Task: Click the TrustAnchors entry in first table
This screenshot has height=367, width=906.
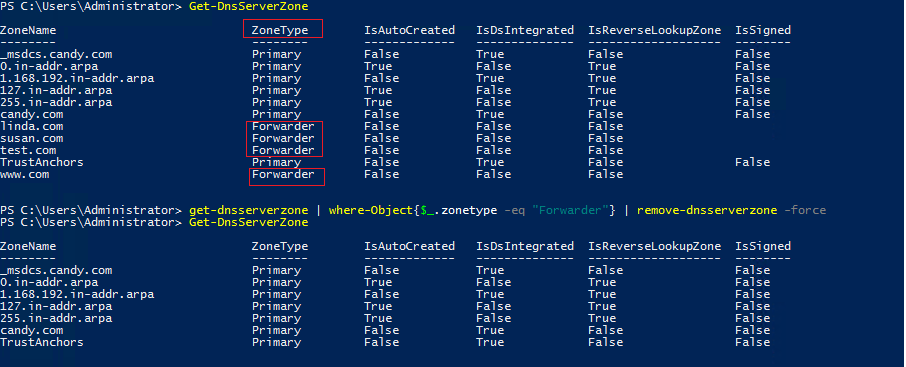Action: pyautogui.click(x=42, y=162)
